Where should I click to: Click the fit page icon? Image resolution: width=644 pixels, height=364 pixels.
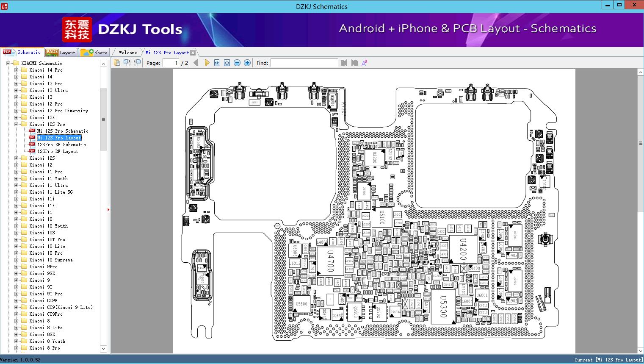click(227, 63)
